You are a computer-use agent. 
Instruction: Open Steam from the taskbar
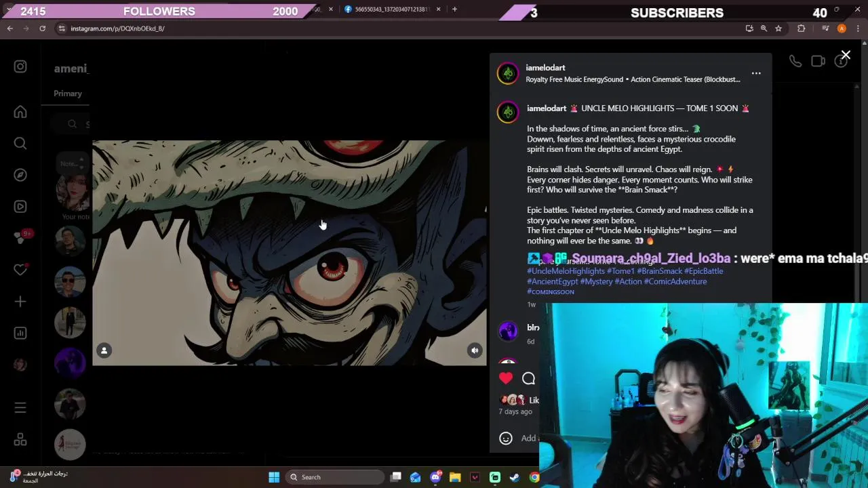pos(515,477)
